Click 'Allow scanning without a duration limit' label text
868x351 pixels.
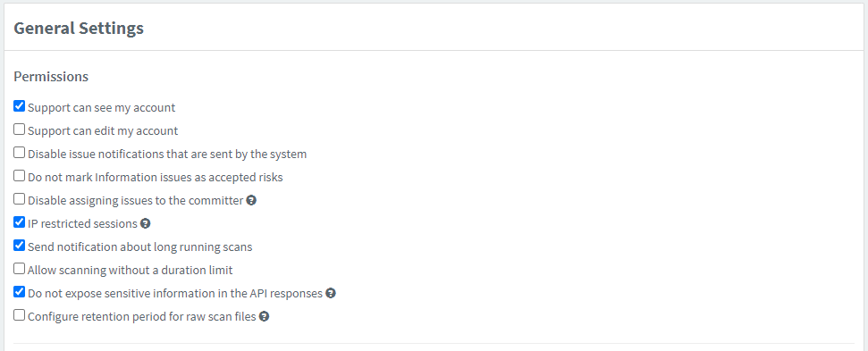pos(131,271)
